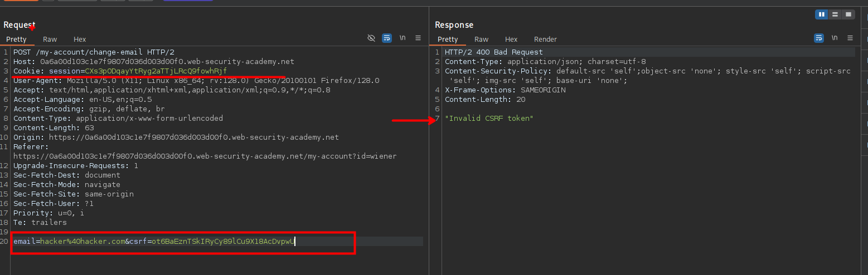Open the Response Render tab
The image size is (868, 275).
[545, 40]
